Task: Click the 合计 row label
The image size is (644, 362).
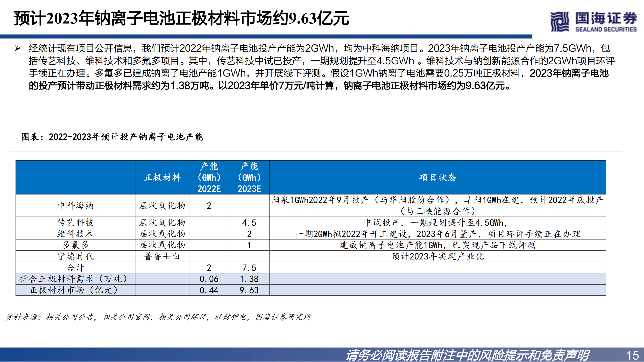Action: point(76,268)
